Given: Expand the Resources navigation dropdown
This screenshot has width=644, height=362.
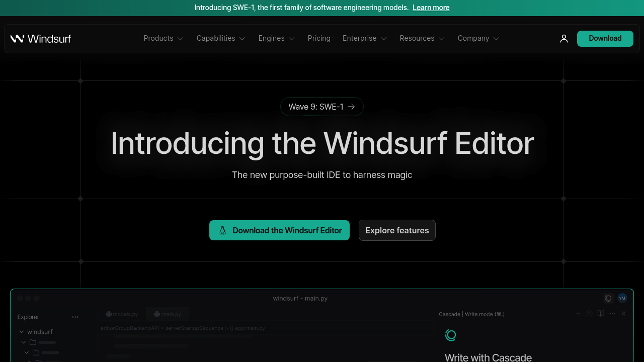Looking at the screenshot, I should click(422, 39).
